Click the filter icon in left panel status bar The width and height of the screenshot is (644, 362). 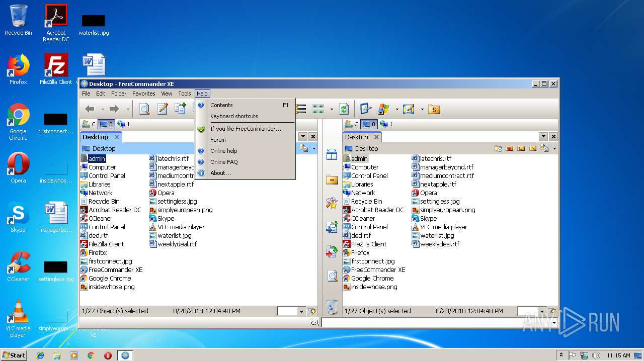312,311
